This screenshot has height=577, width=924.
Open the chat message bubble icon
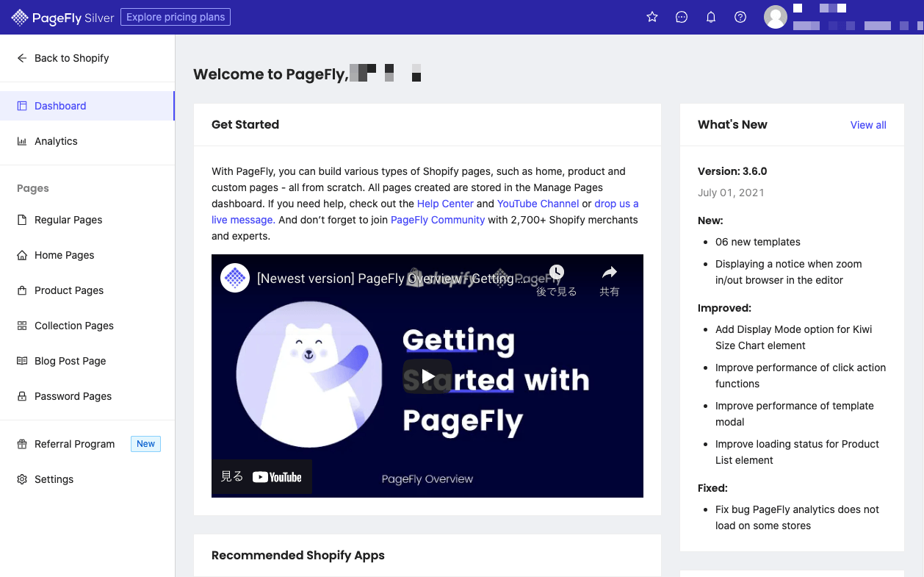pos(682,17)
